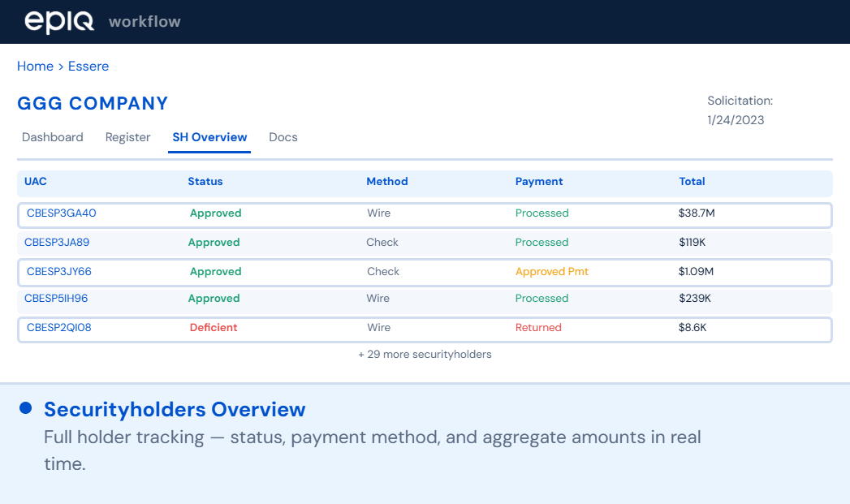This screenshot has height=504, width=850.
Task: Click Wire method in CBESP2QI08 row
Action: [x=379, y=327]
